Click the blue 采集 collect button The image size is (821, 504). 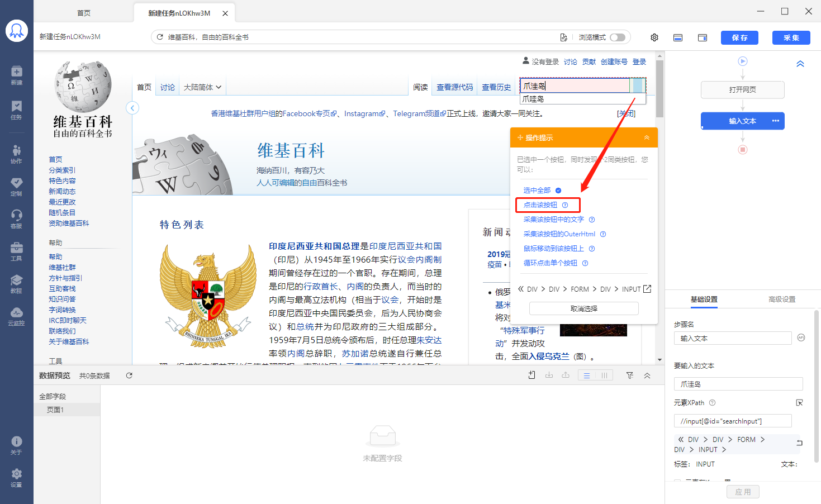791,37
